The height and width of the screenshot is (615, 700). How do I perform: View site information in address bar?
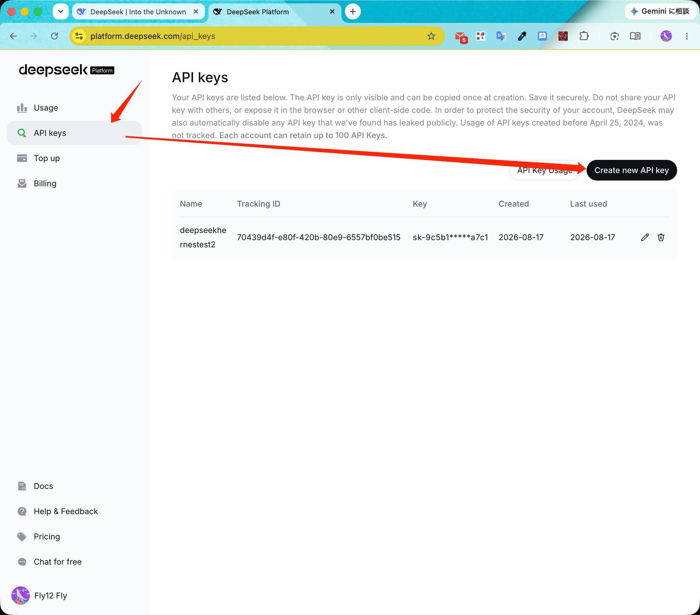[x=79, y=36]
